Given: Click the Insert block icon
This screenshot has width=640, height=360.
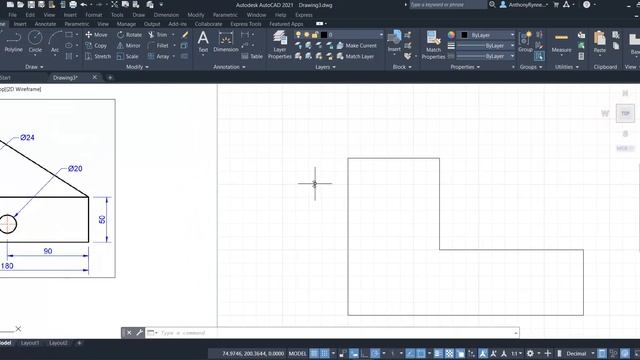Looking at the screenshot, I should 394,41.
